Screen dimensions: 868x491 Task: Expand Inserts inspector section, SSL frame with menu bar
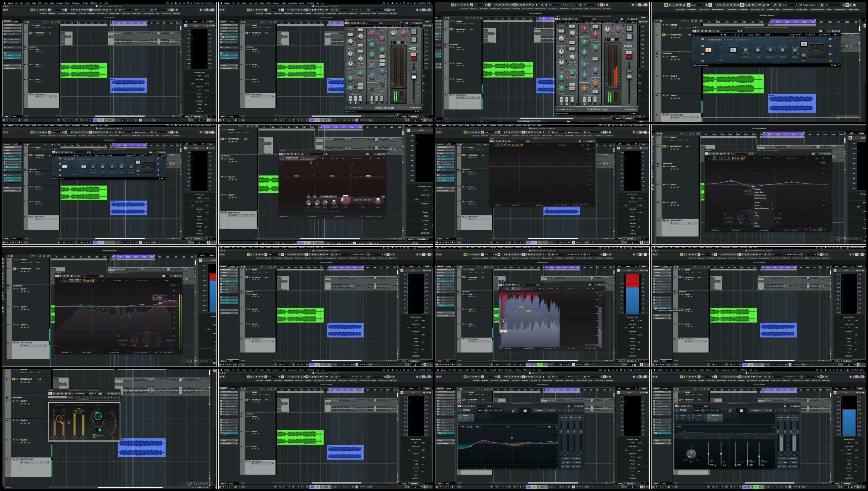[x=228, y=31]
